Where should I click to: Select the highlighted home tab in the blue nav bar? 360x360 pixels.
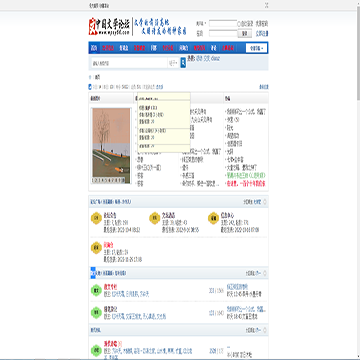[x=94, y=48]
